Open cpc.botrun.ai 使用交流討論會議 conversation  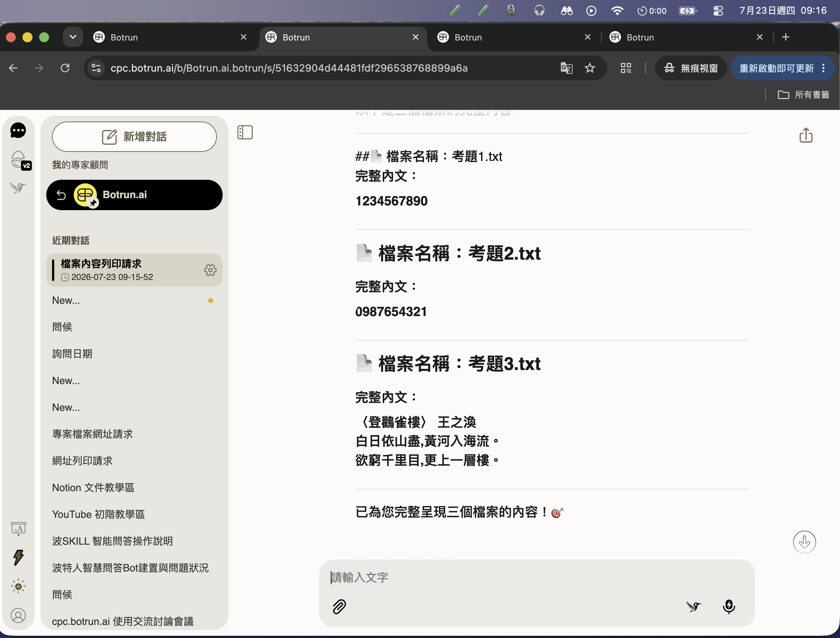click(134, 621)
